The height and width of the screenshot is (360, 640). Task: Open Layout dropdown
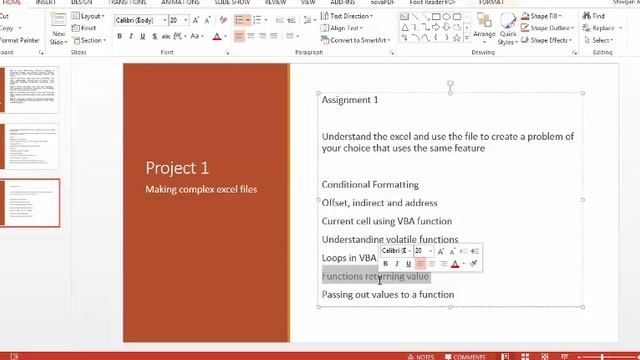88,16
